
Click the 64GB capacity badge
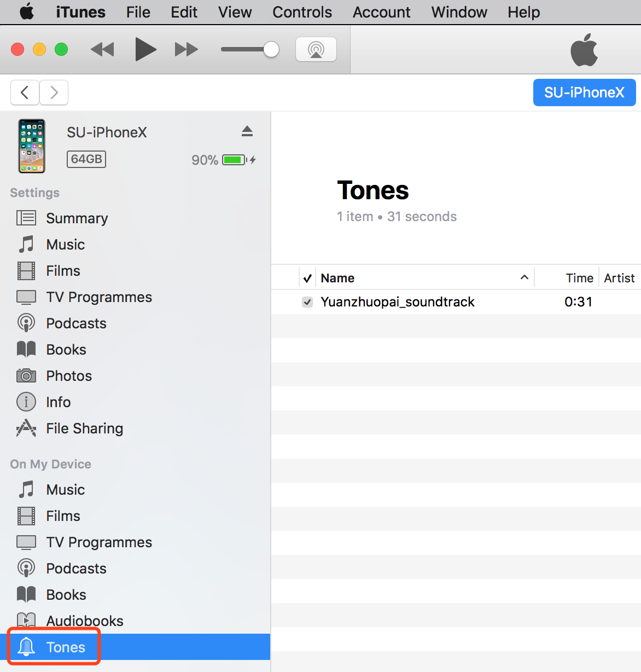click(86, 159)
